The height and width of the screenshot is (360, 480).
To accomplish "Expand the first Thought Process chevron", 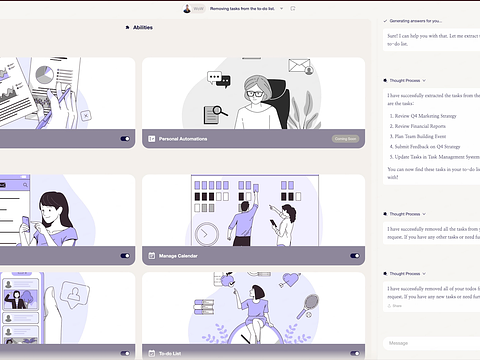I will coord(424,80).
